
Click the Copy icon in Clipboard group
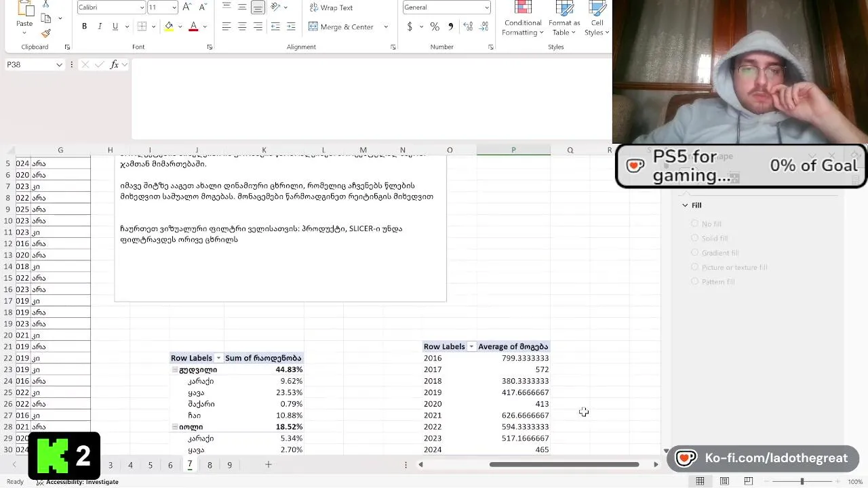46,18
